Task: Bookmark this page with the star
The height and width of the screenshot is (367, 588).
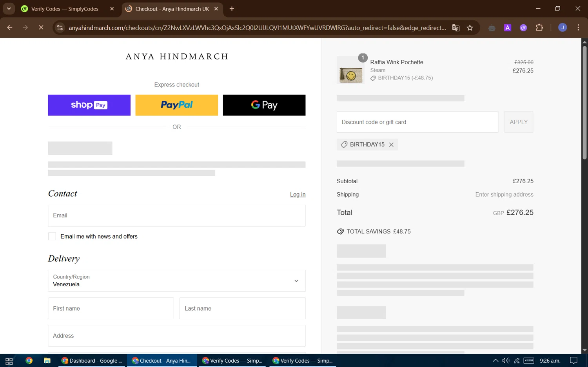Action: (x=470, y=28)
